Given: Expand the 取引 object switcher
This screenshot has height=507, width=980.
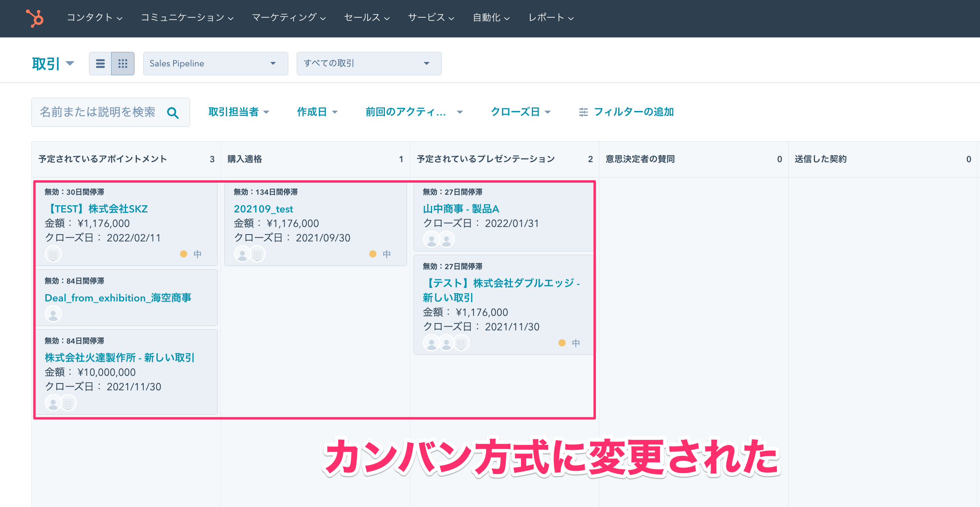Looking at the screenshot, I should pyautogui.click(x=53, y=64).
